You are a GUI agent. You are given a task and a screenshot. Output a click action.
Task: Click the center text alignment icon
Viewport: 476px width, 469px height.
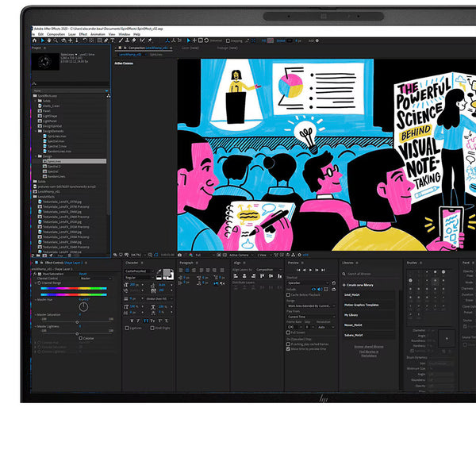(x=187, y=270)
